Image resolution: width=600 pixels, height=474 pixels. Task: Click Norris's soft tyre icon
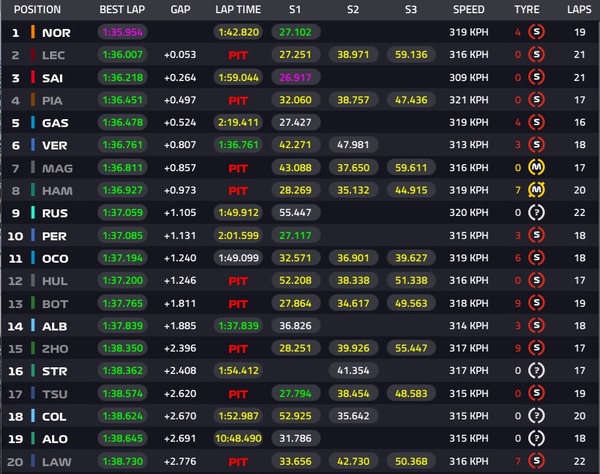pos(536,32)
